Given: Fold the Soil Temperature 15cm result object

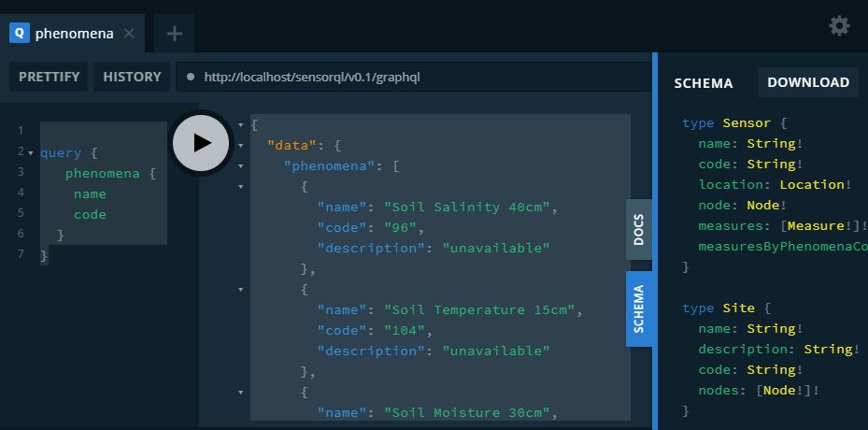Looking at the screenshot, I should 242,289.
